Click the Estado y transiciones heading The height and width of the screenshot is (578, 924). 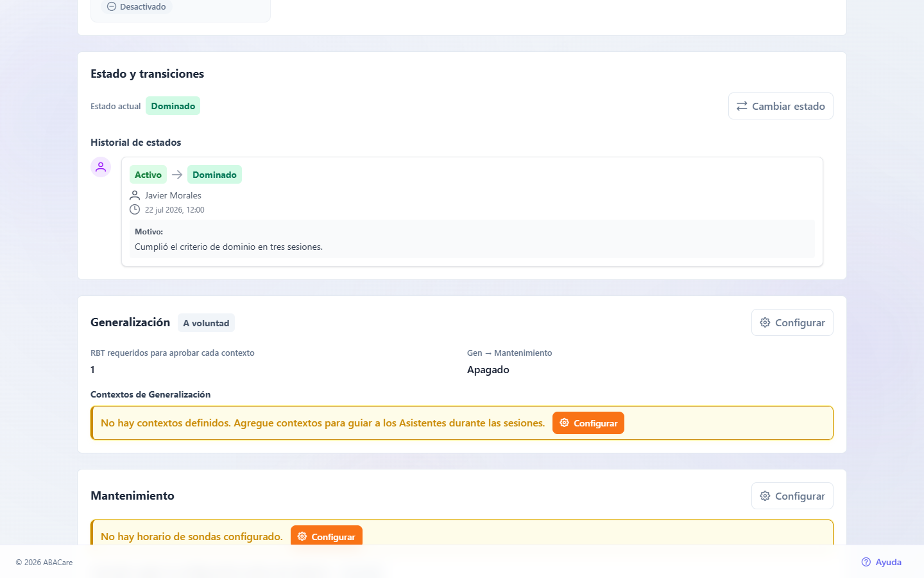(x=147, y=74)
